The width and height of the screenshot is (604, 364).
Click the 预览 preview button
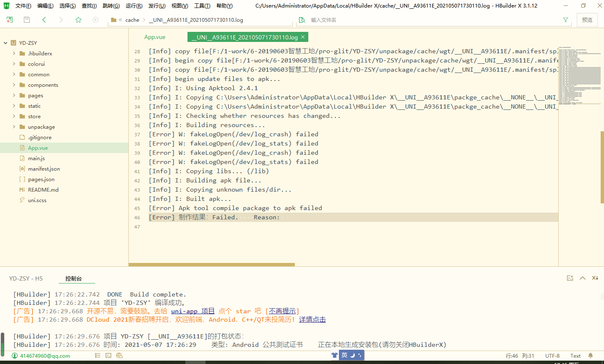[x=587, y=20]
